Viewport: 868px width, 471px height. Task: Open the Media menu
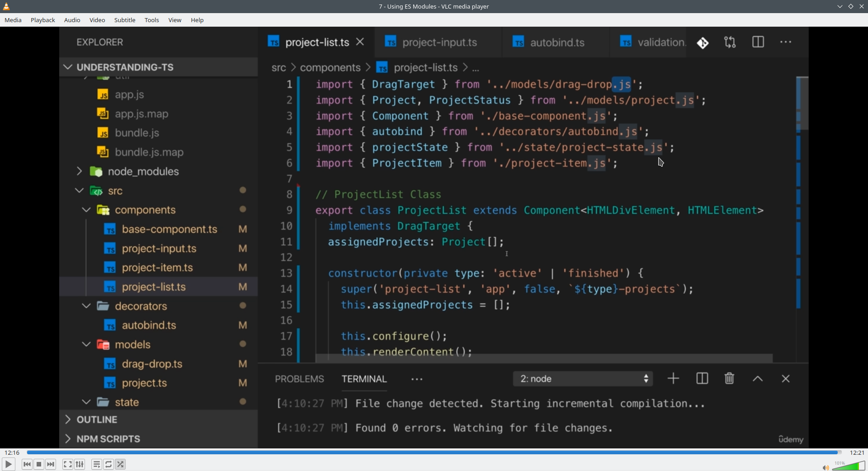[x=13, y=20]
